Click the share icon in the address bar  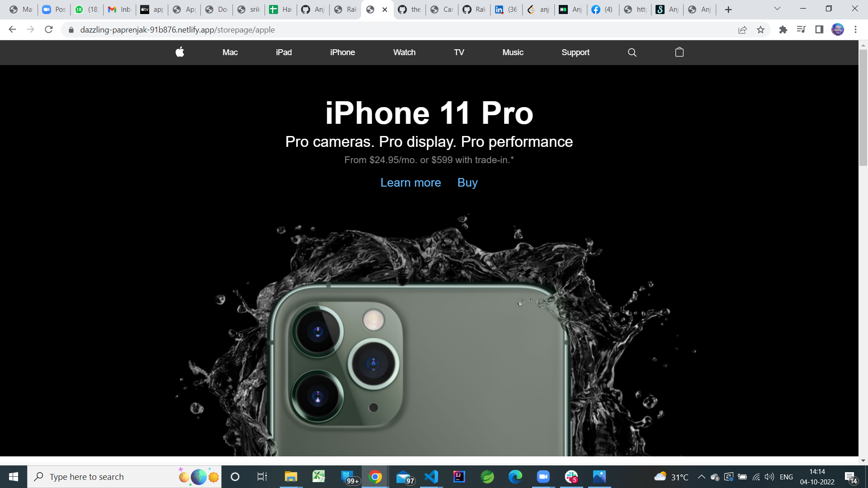[x=742, y=29]
